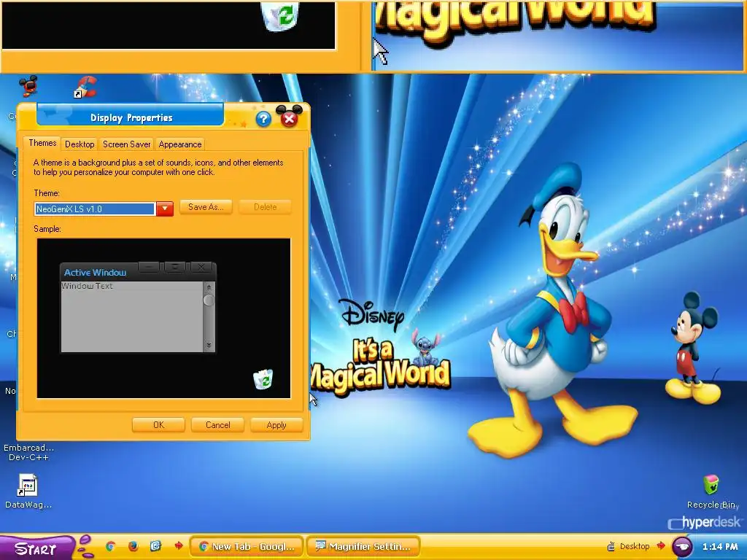Close Display Properties with the Mickey-eared X
The width and height of the screenshot is (747, 560).
(x=289, y=117)
